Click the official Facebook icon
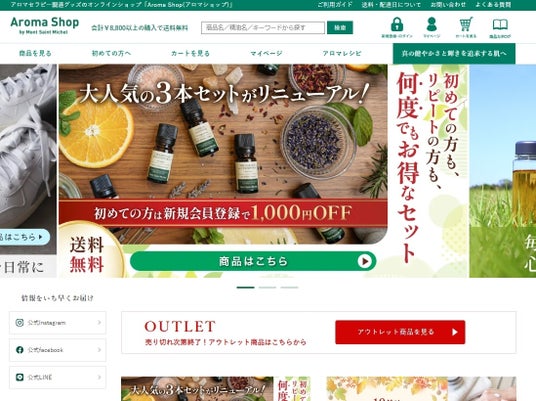 tap(20, 350)
